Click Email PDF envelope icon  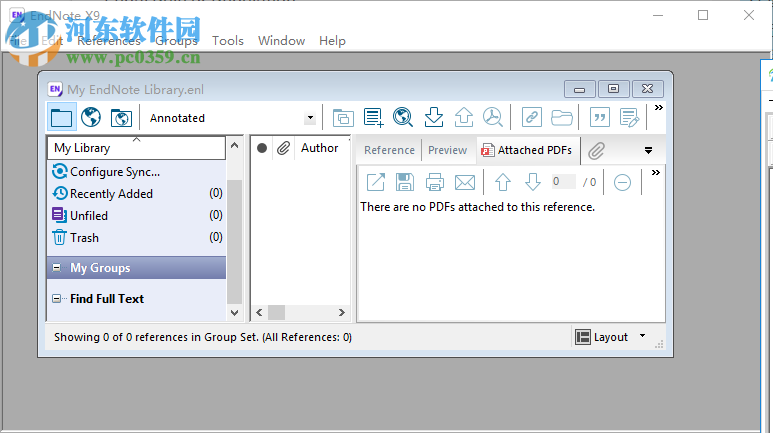point(464,182)
